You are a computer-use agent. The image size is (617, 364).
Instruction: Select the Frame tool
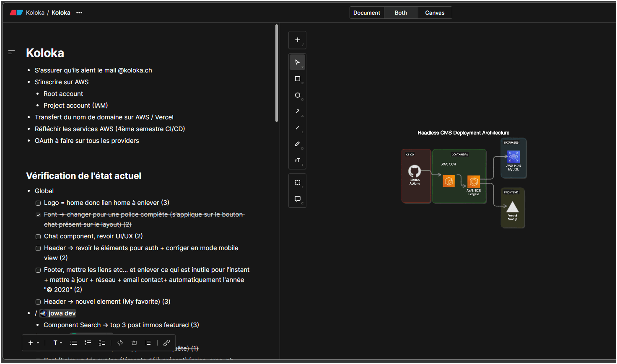point(297,182)
